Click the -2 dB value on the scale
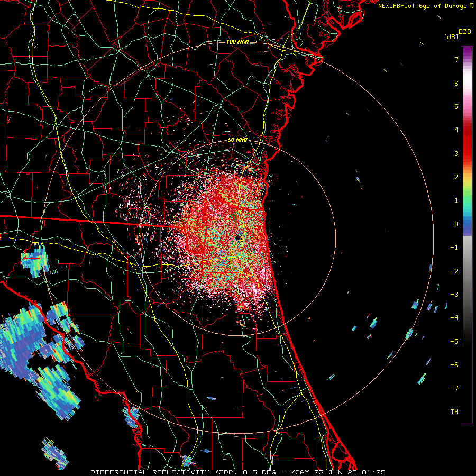This screenshot has width=476, height=476. 454,271
